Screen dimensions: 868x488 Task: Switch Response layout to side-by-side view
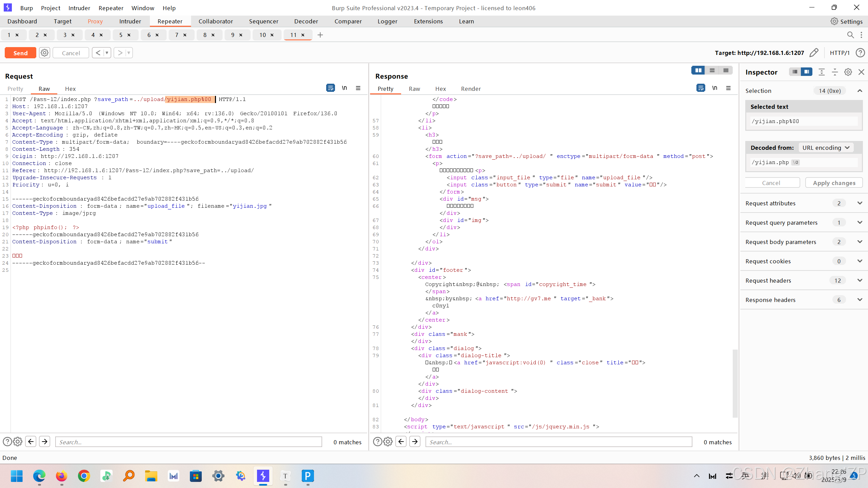tap(698, 70)
